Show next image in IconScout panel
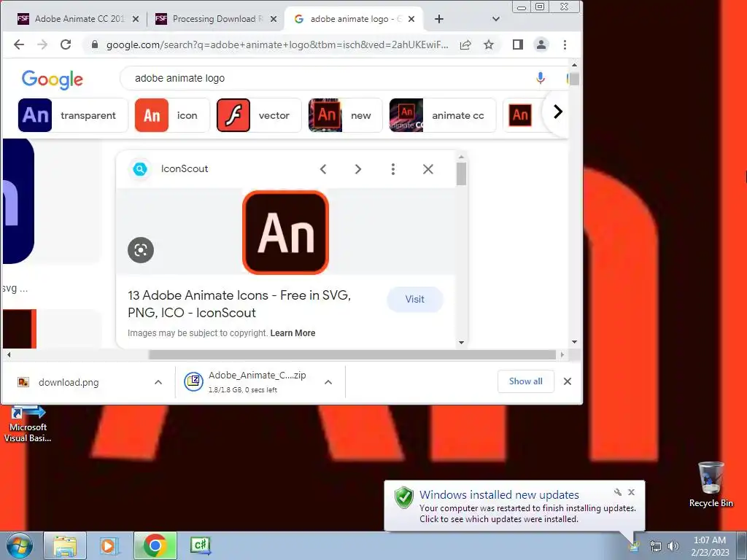 (358, 169)
